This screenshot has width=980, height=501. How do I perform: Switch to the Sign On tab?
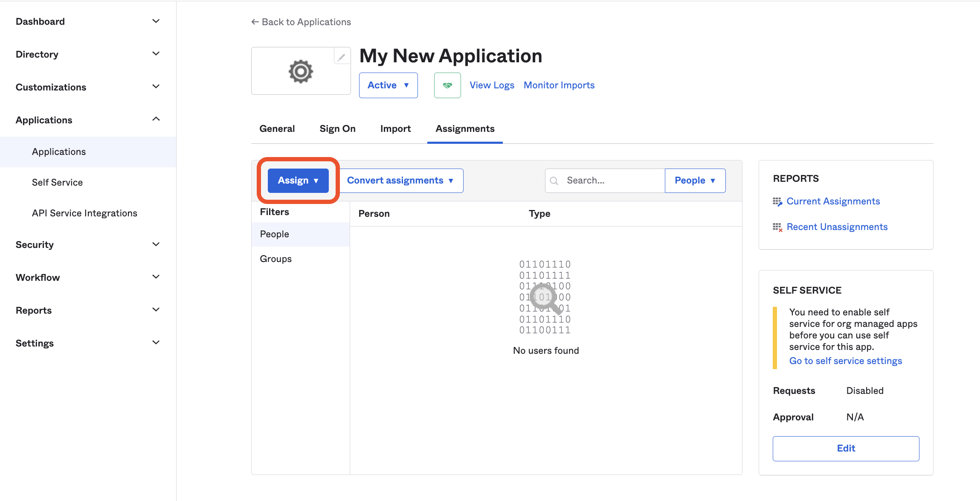pyautogui.click(x=337, y=128)
